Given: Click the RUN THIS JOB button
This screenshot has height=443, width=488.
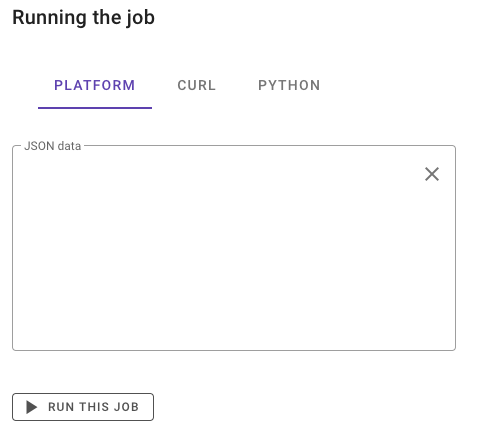Looking at the screenshot, I should point(83,407).
